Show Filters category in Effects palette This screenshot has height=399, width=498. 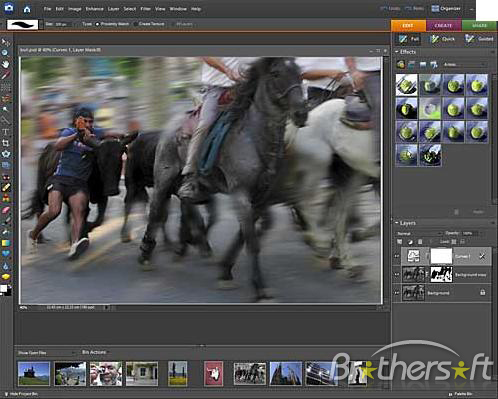coord(401,64)
